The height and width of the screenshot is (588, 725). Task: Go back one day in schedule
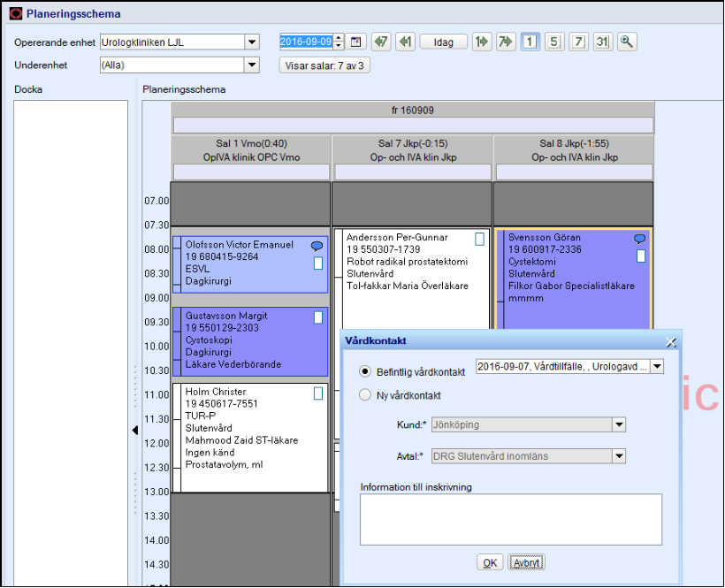pos(405,42)
